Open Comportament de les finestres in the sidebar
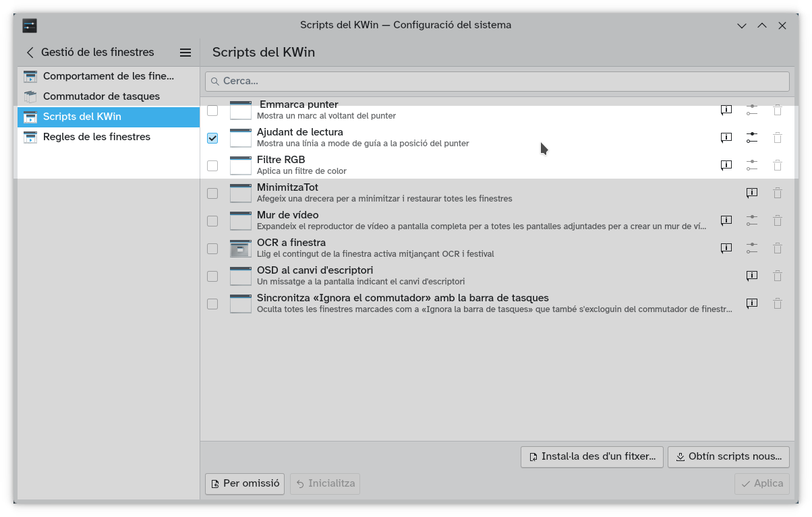Image resolution: width=812 pixels, height=517 pixels. pyautogui.click(x=109, y=76)
